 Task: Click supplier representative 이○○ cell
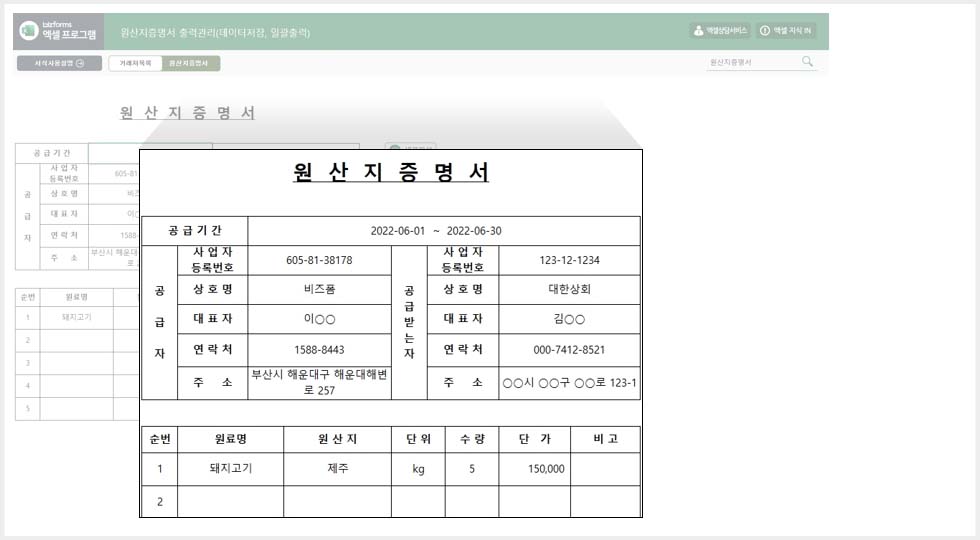[x=319, y=319]
